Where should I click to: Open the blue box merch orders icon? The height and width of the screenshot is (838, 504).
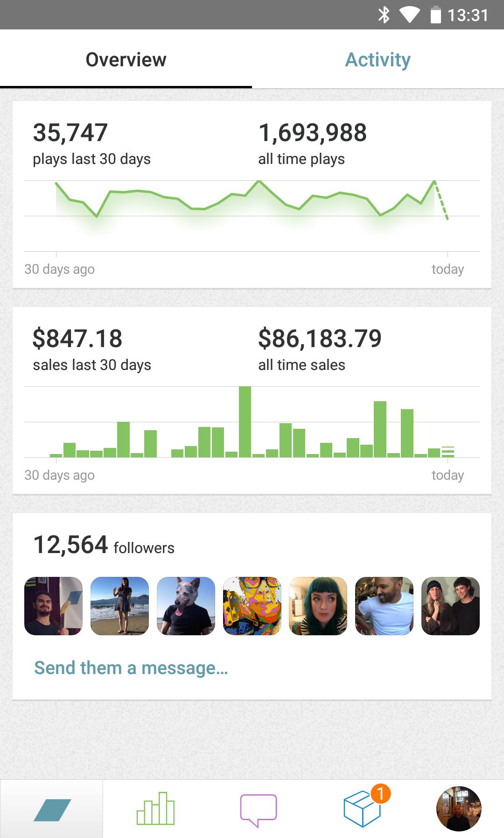click(x=363, y=810)
